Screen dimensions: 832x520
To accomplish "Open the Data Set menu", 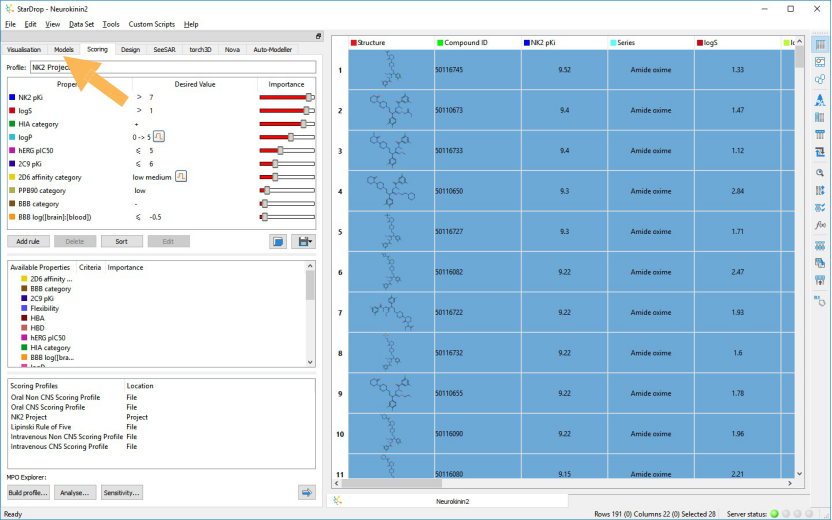I will [81, 24].
